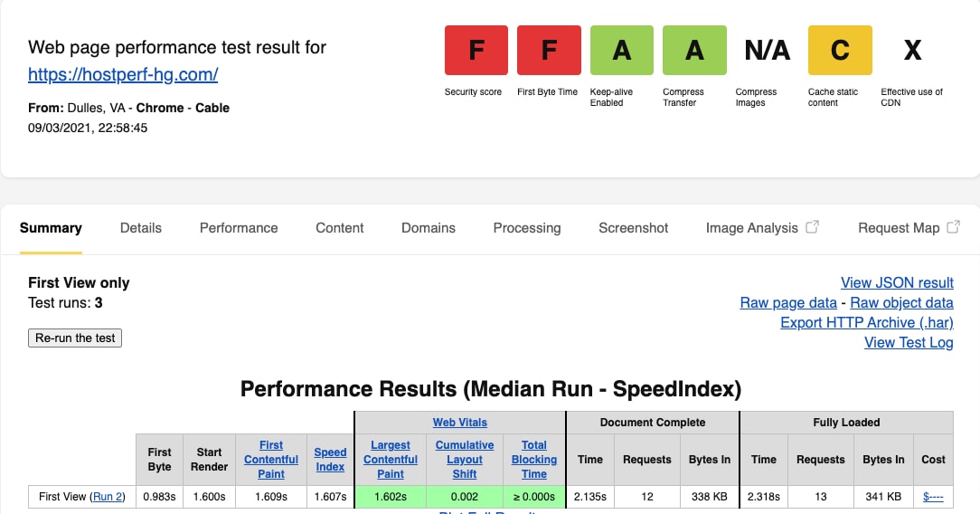The width and height of the screenshot is (980, 514).
Task: Click the $---- cost link
Action: [x=933, y=497]
